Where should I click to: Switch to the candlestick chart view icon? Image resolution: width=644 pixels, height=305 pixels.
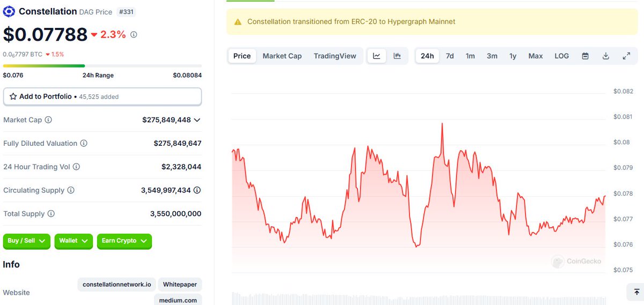[397, 56]
